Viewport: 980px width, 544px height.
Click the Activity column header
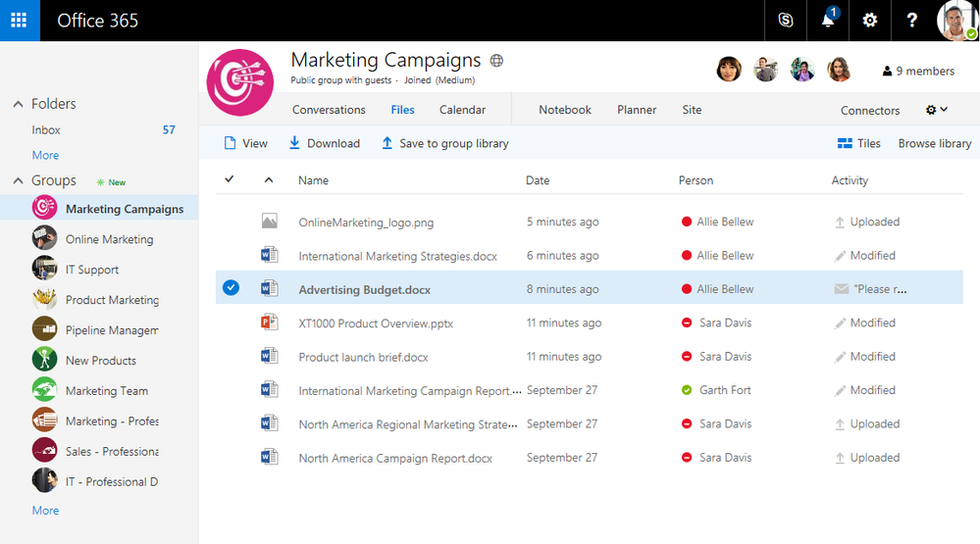[x=850, y=180]
